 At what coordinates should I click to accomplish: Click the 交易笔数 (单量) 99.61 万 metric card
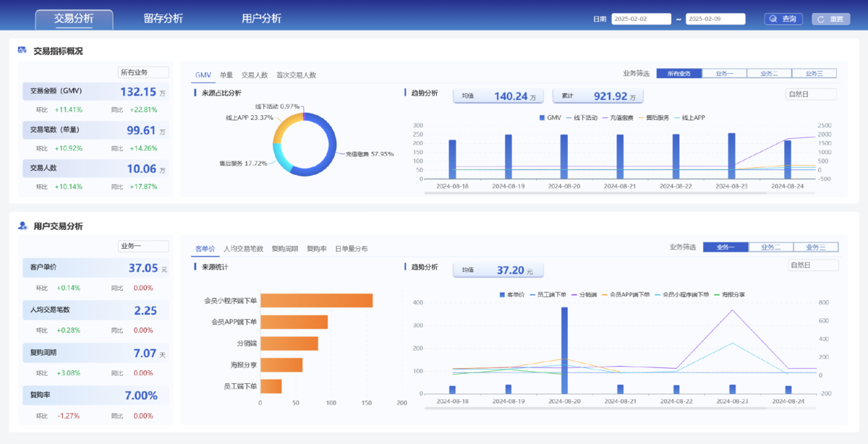click(x=95, y=130)
